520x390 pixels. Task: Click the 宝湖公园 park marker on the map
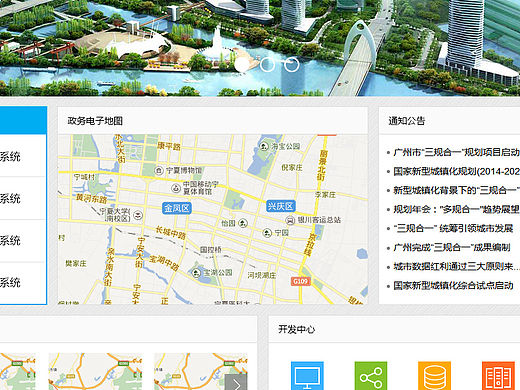click(x=196, y=273)
